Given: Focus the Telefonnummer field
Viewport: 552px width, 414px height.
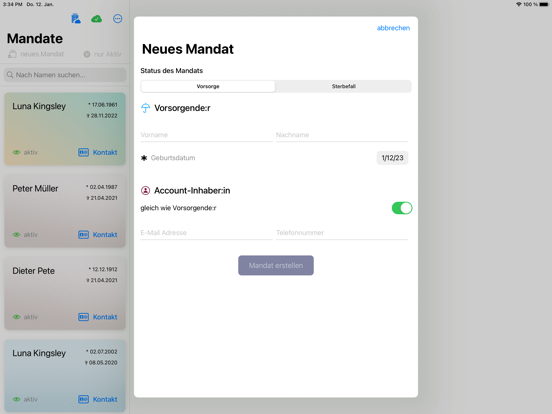Looking at the screenshot, I should point(342,233).
